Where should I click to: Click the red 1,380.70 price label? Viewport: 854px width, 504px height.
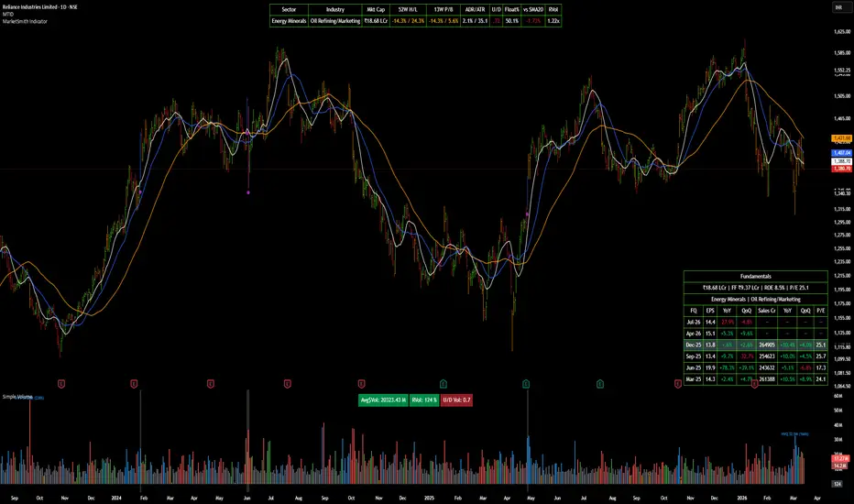(841, 169)
